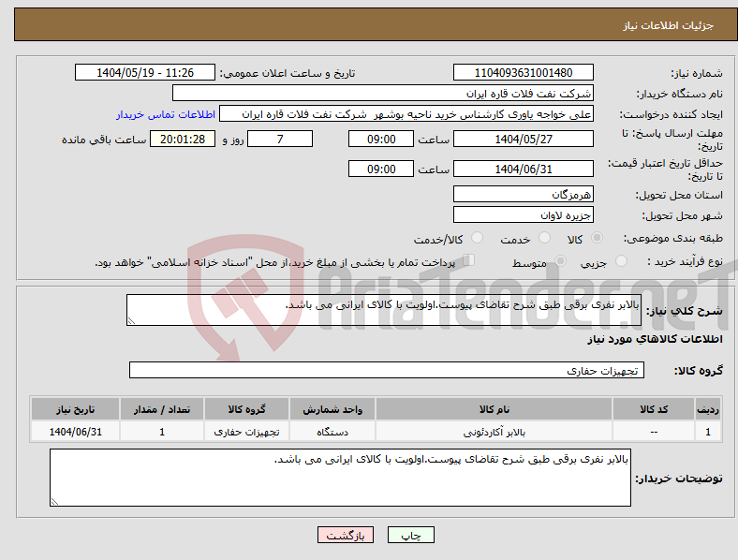Click the نام کالا column header
This screenshot has width=738, height=560.
coord(494,409)
